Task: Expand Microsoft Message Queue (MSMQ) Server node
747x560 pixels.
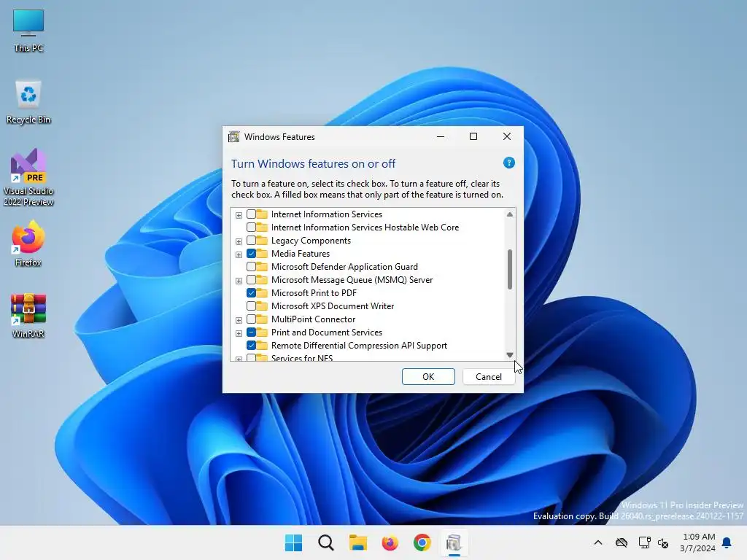Action: 239,281
